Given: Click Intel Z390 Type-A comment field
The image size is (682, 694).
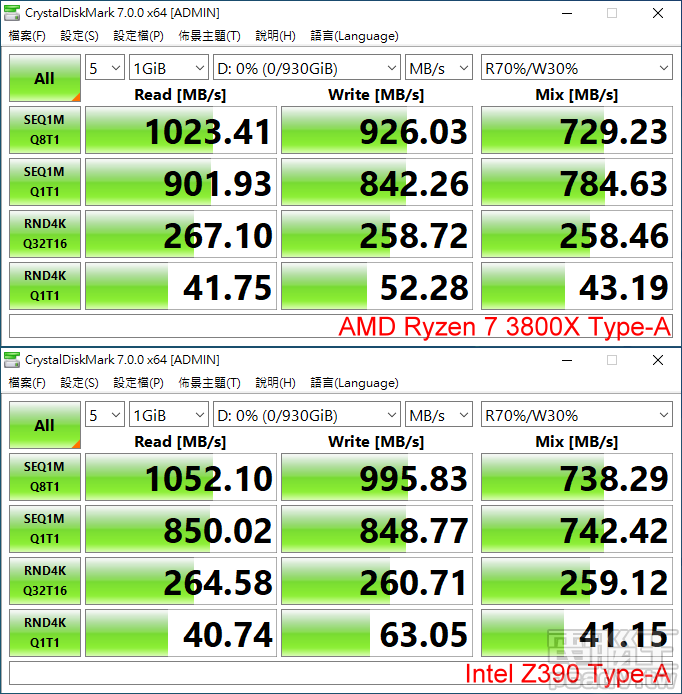Looking at the screenshot, I should point(341,673).
